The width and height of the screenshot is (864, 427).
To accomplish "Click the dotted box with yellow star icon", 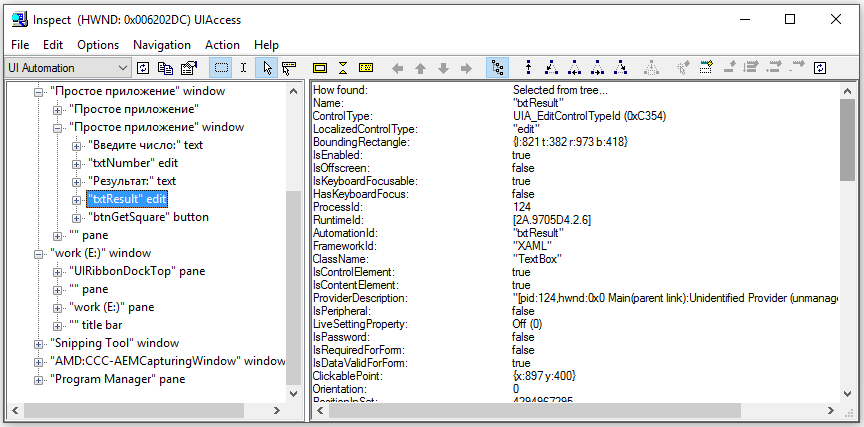I will coord(706,68).
